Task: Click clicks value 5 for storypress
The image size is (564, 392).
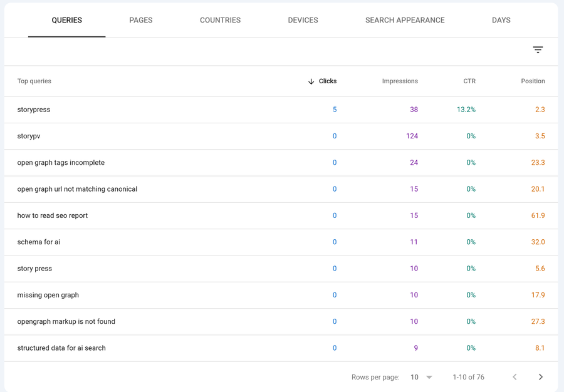Action: 335,110
